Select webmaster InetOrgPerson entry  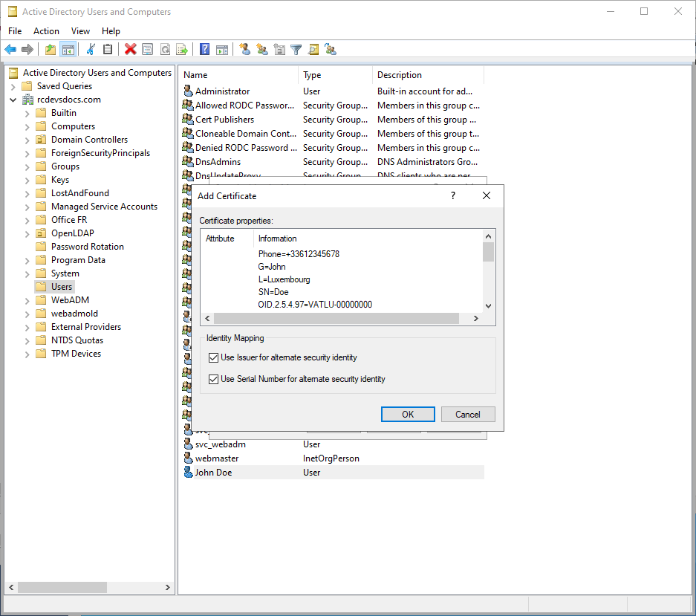pos(333,458)
